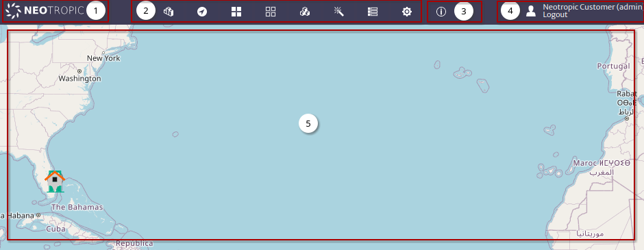Select the solid four-squares grid icon
Viewport: 644px width, 250px height.
click(236, 12)
